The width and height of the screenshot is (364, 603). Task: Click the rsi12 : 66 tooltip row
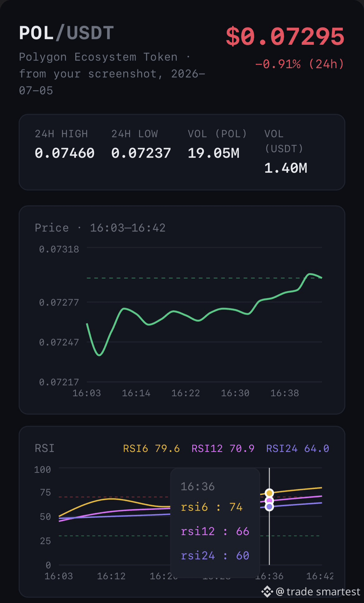(x=215, y=531)
